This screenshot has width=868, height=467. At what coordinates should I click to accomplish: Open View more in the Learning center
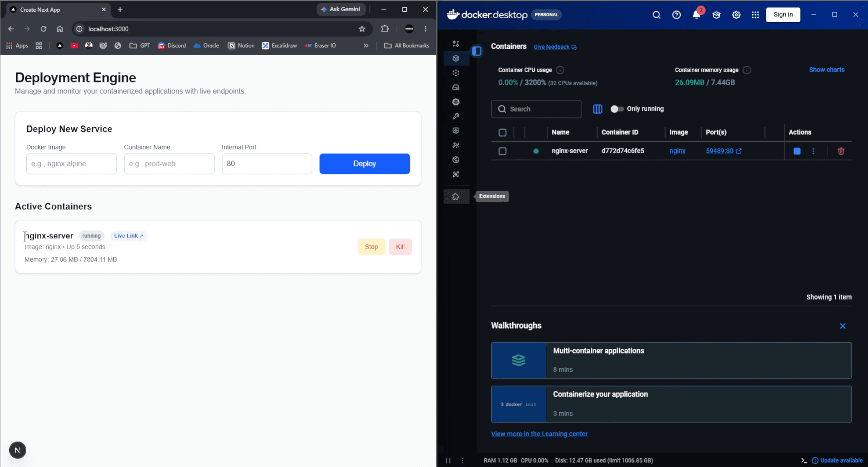[539, 434]
